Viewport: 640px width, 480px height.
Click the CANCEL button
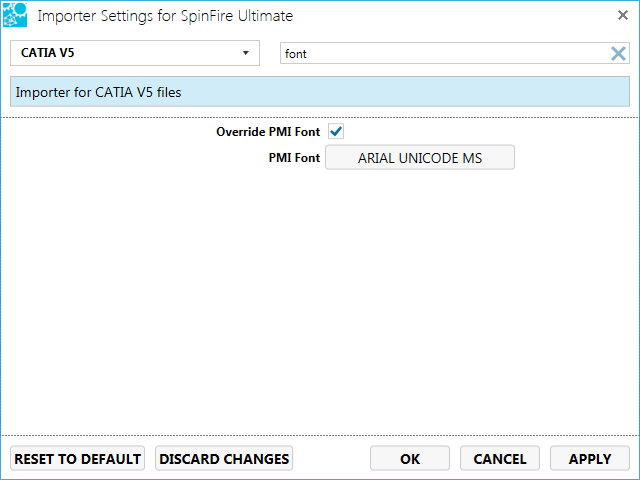pyautogui.click(x=499, y=459)
